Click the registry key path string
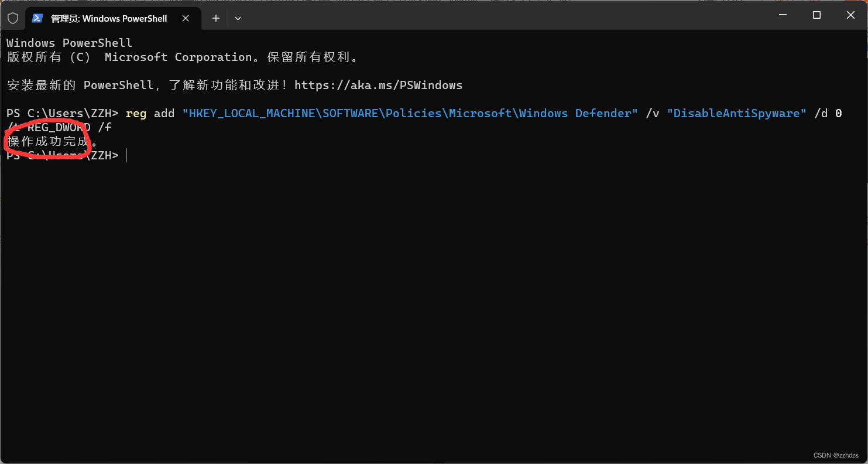This screenshot has width=868, height=464. pos(410,113)
